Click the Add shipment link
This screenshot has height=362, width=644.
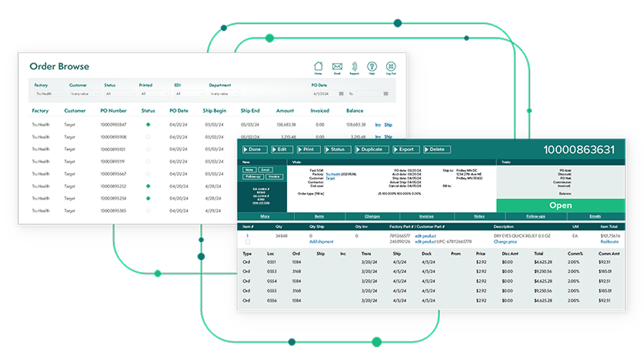pyautogui.click(x=321, y=242)
